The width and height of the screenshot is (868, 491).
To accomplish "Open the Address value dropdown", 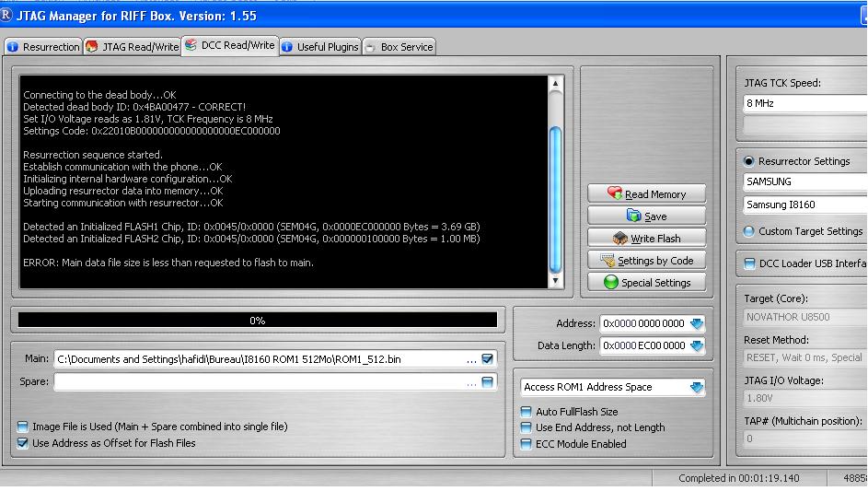I will [697, 323].
